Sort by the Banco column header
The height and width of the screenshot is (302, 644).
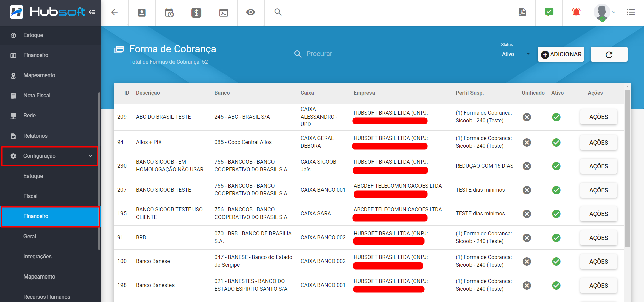[x=222, y=93]
